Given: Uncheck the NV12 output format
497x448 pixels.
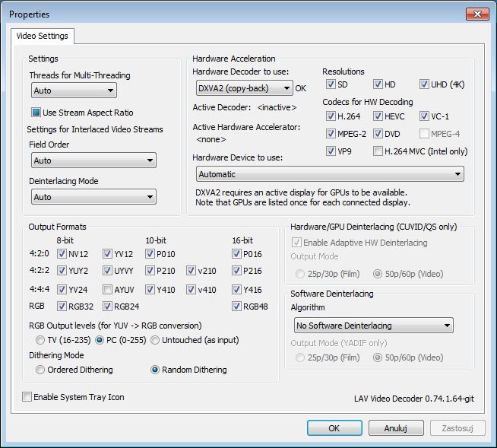Looking at the screenshot, I should (x=62, y=254).
